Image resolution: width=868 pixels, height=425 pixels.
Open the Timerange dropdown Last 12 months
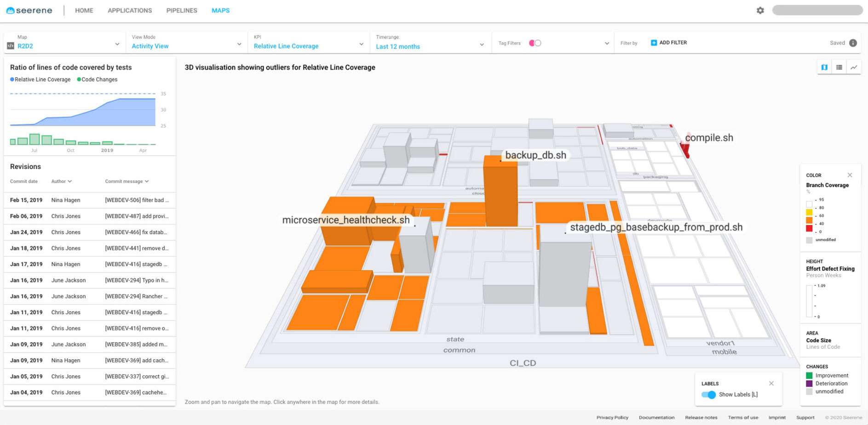click(430, 42)
